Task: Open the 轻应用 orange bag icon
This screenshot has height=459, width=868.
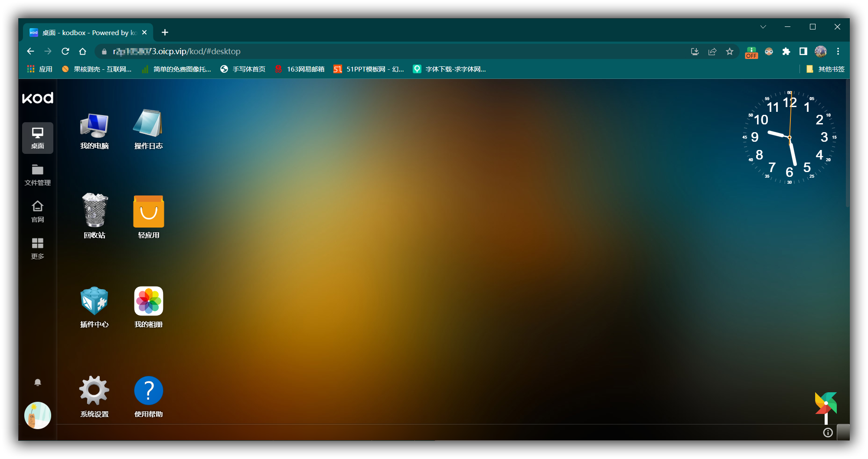Action: coord(148,216)
